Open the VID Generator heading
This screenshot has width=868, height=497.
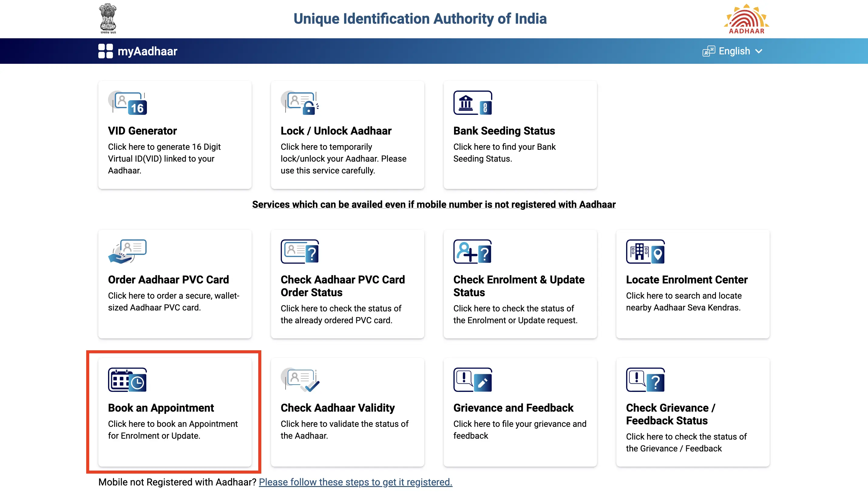(142, 131)
